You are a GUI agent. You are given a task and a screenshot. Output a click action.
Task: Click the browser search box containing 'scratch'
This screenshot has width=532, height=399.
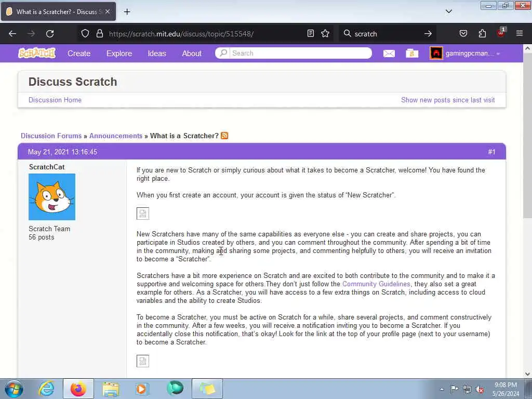[387, 34]
